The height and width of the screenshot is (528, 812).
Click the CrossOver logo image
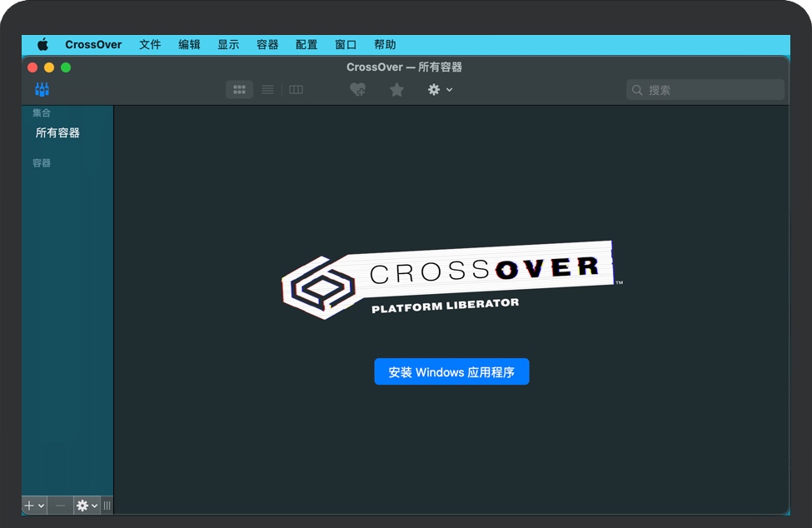point(450,280)
